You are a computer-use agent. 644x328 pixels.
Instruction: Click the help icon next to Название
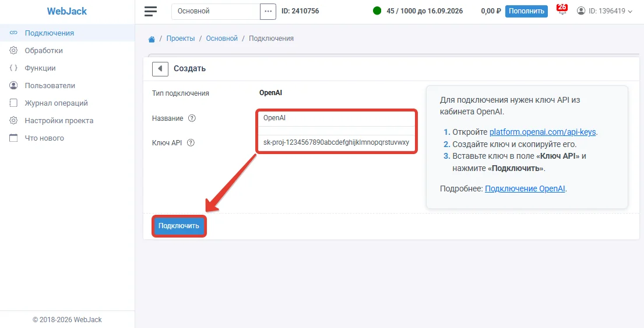click(x=192, y=118)
